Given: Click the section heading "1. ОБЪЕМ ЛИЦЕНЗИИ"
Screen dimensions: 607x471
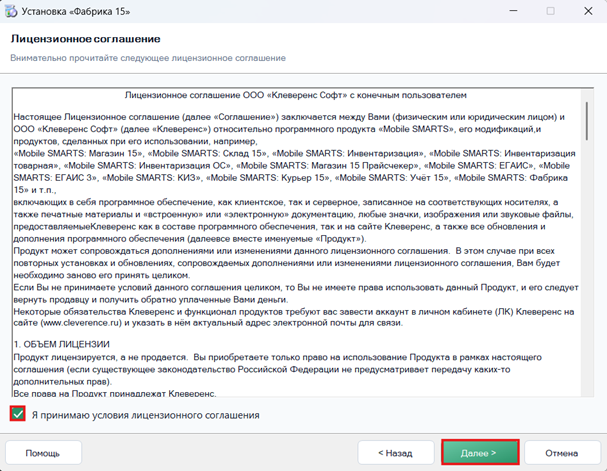Looking at the screenshot, I should [x=62, y=344].
